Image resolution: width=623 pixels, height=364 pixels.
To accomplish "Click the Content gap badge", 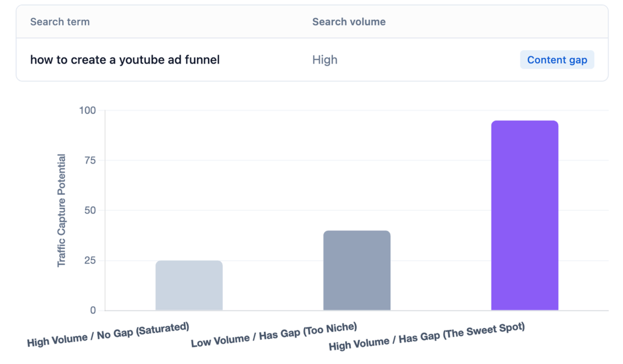I will tap(557, 60).
